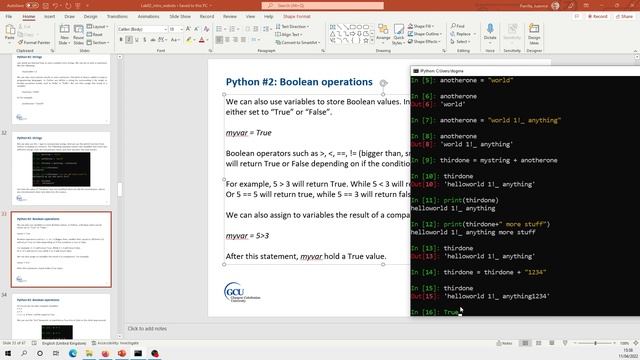This screenshot has width=640, height=360.
Task: Click the Record button at top right
Action: click(x=598, y=16)
